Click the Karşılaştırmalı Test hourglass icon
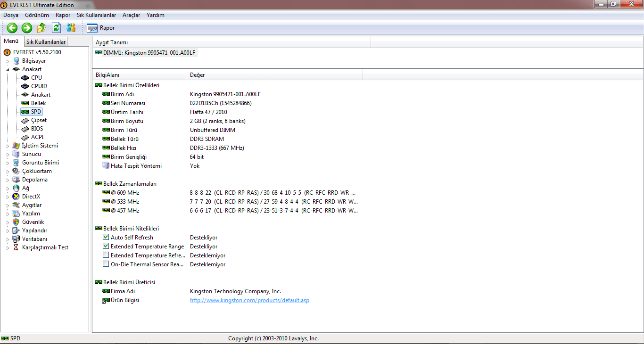The width and height of the screenshot is (644, 362). click(16, 247)
